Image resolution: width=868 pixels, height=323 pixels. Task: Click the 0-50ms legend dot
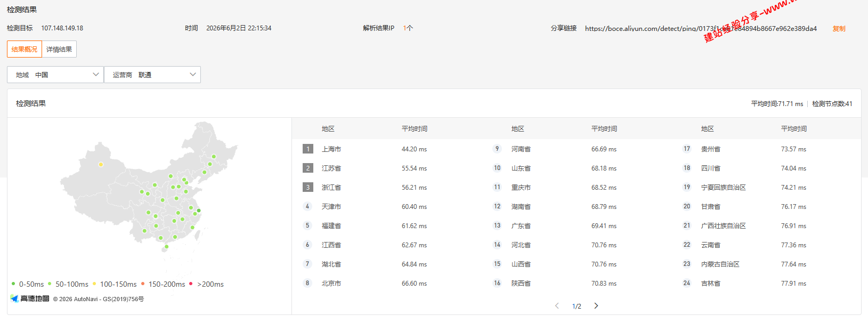coord(13,284)
